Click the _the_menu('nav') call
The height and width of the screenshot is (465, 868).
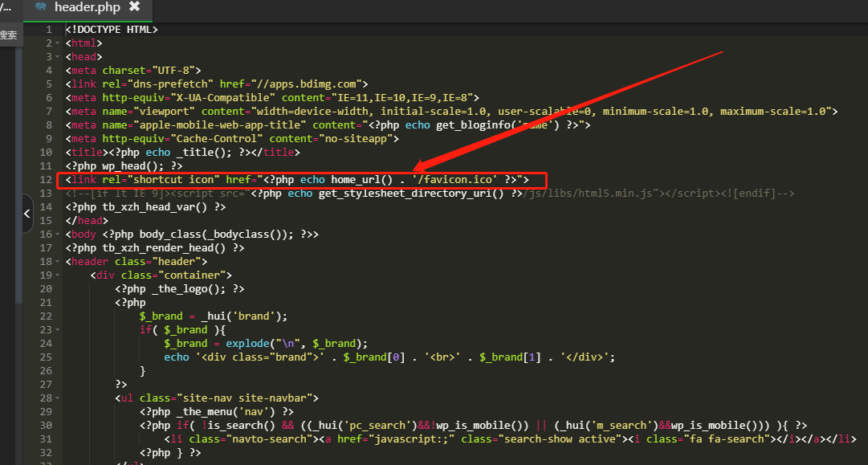click(x=226, y=412)
